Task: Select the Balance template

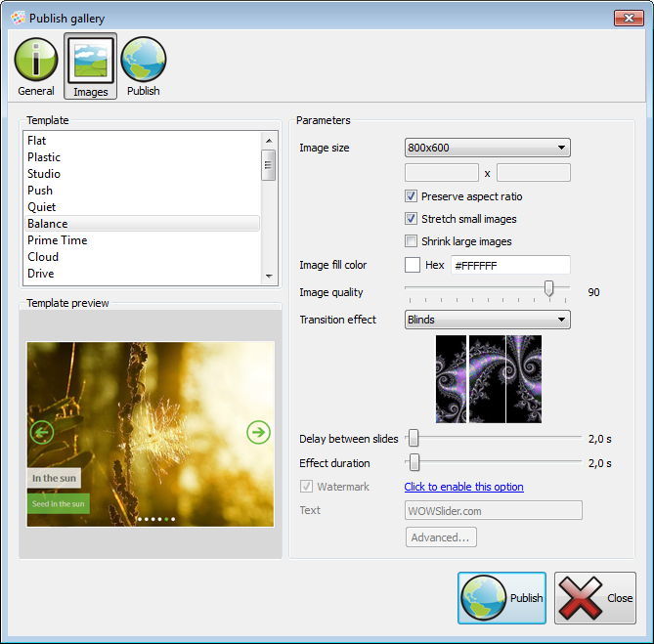Action: [142, 224]
